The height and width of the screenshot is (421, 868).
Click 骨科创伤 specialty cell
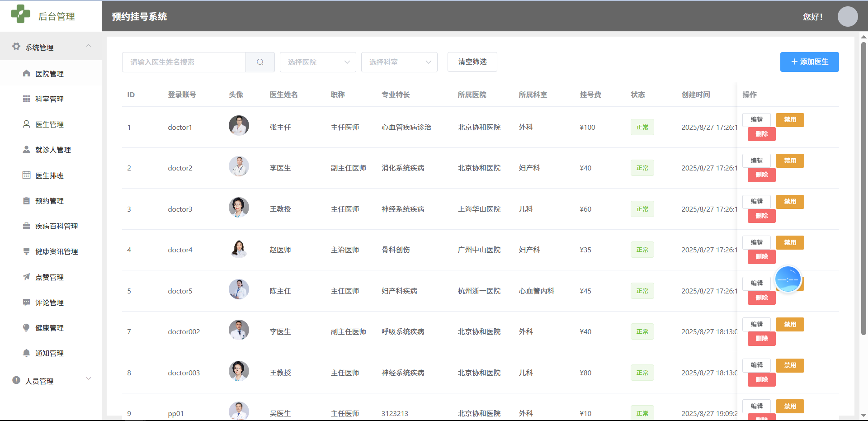(x=396, y=250)
